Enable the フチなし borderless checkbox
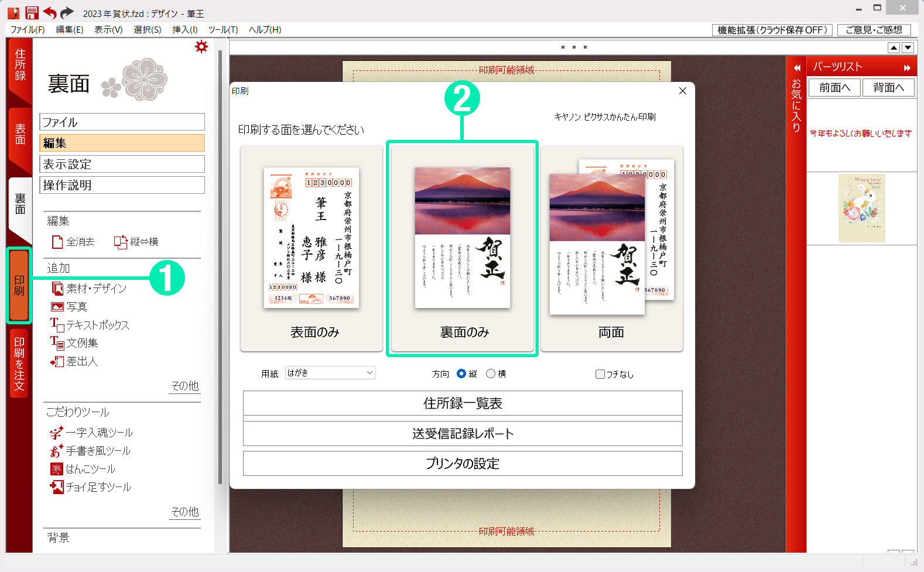The image size is (924, 572). click(x=600, y=374)
